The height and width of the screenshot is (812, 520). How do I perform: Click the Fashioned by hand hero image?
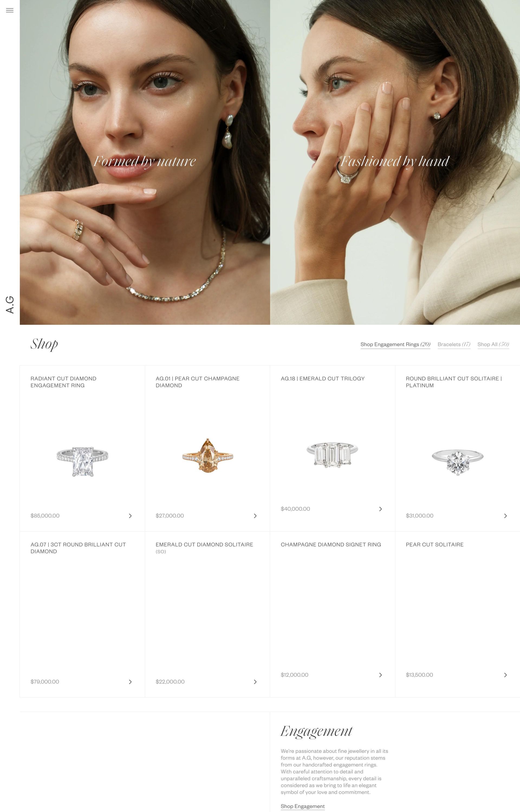coord(395,162)
